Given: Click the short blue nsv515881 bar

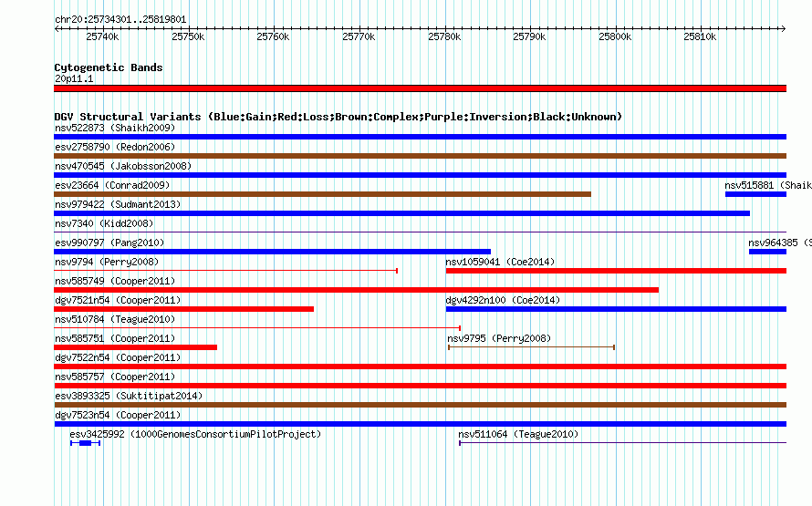Looking at the screenshot, I should point(755,194).
